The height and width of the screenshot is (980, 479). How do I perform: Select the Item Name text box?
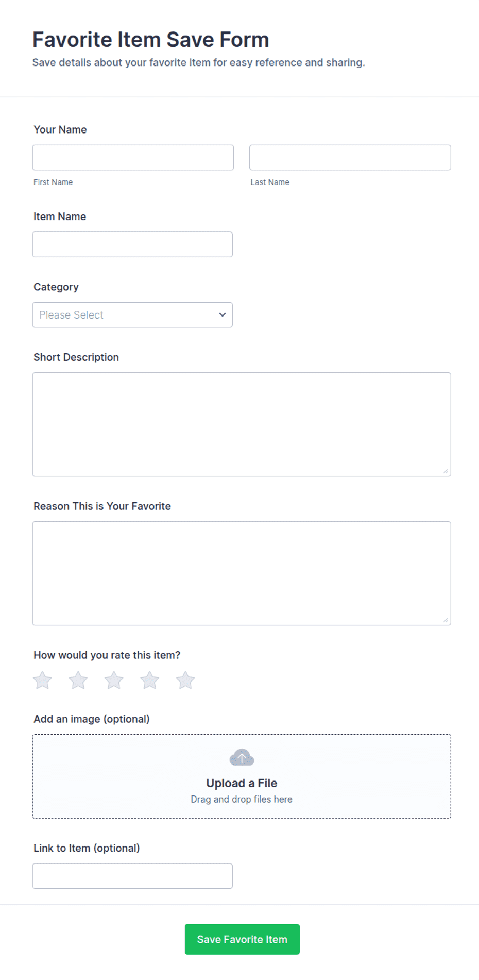tap(132, 244)
